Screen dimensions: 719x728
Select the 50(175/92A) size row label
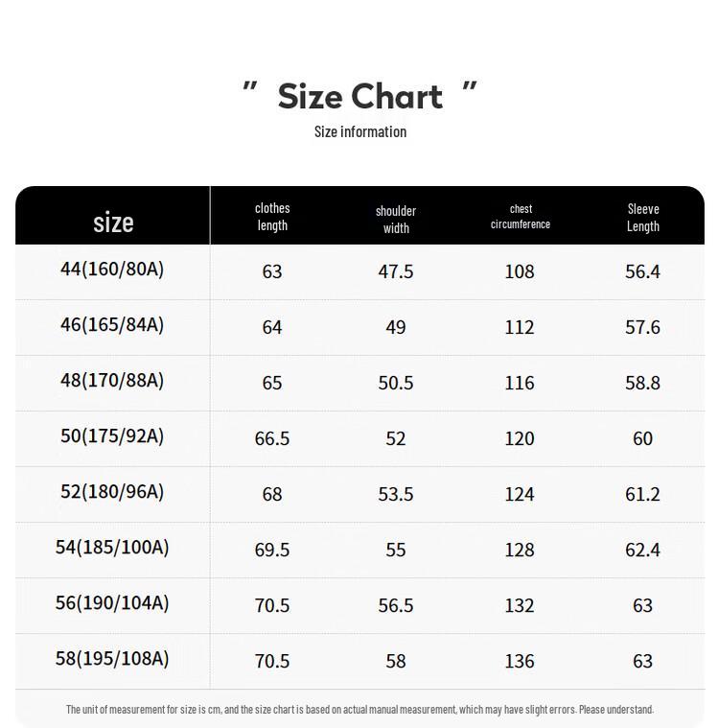click(112, 436)
